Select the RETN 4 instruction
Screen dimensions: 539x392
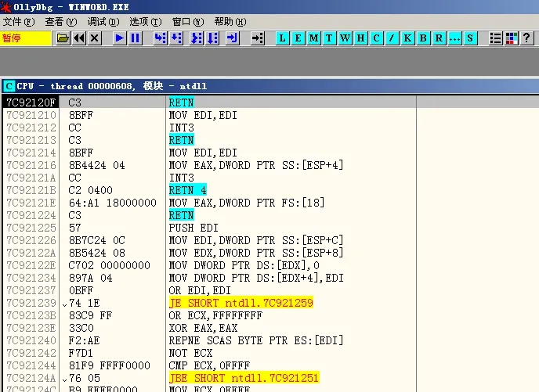[188, 190]
